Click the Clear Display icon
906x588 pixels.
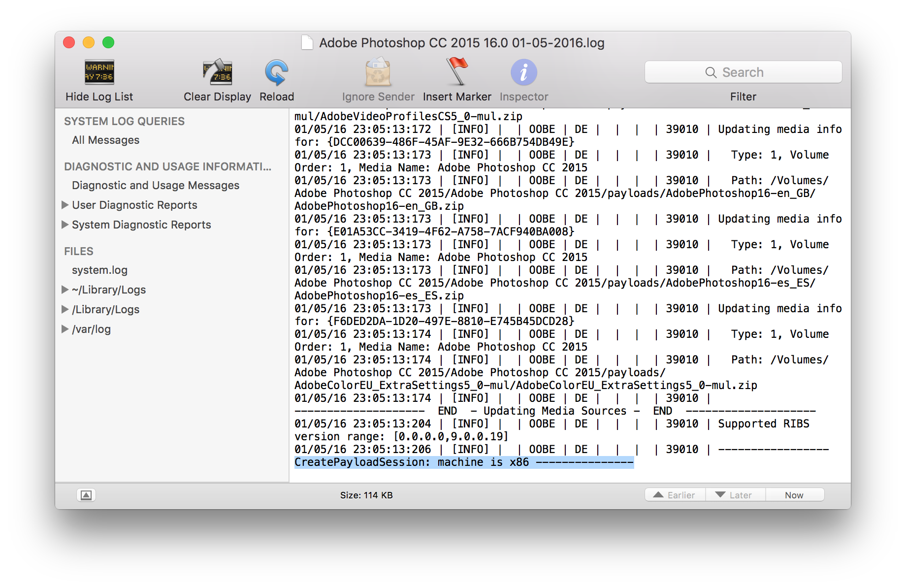pyautogui.click(x=217, y=72)
